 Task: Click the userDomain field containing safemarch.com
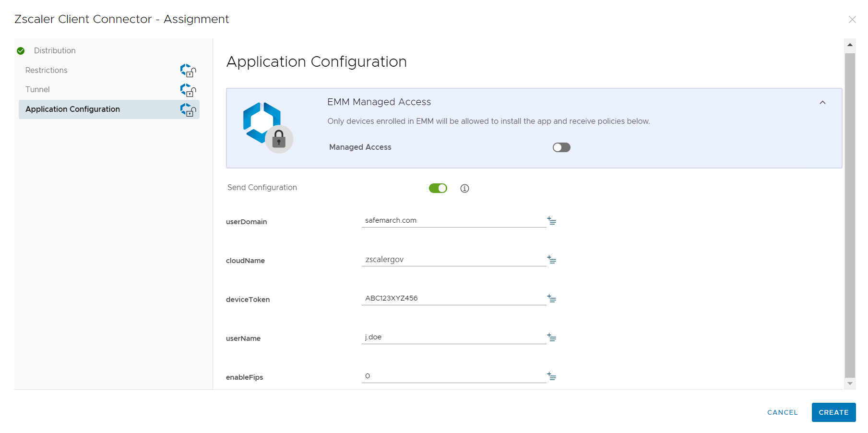tap(454, 220)
